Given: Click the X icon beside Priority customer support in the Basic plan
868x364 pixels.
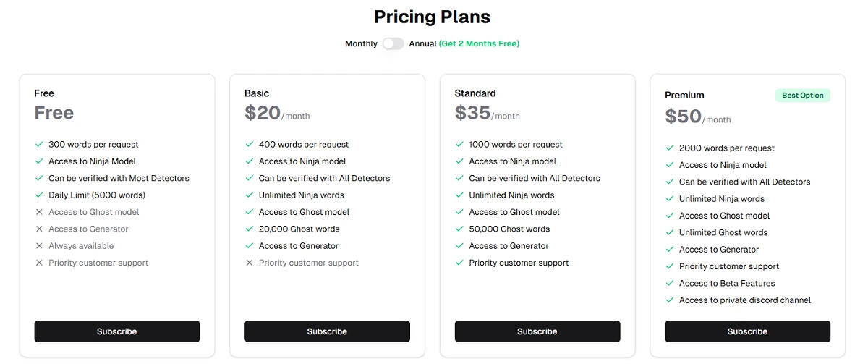Looking at the screenshot, I should [x=250, y=263].
